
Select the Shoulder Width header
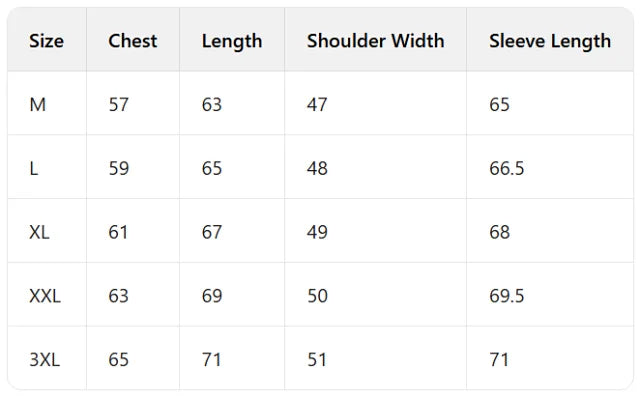coord(376,41)
